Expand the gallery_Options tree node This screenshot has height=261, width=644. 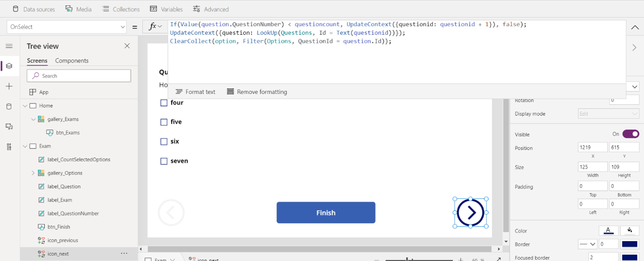[x=33, y=173]
